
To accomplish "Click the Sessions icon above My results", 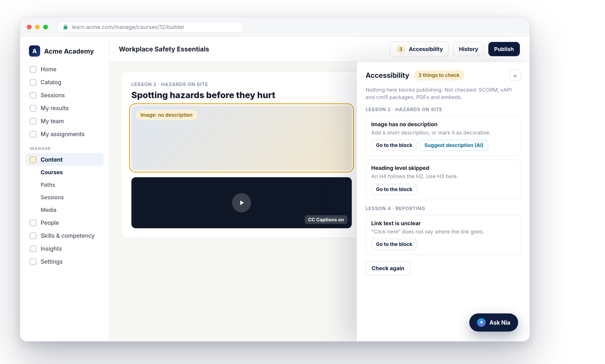I will (33, 95).
